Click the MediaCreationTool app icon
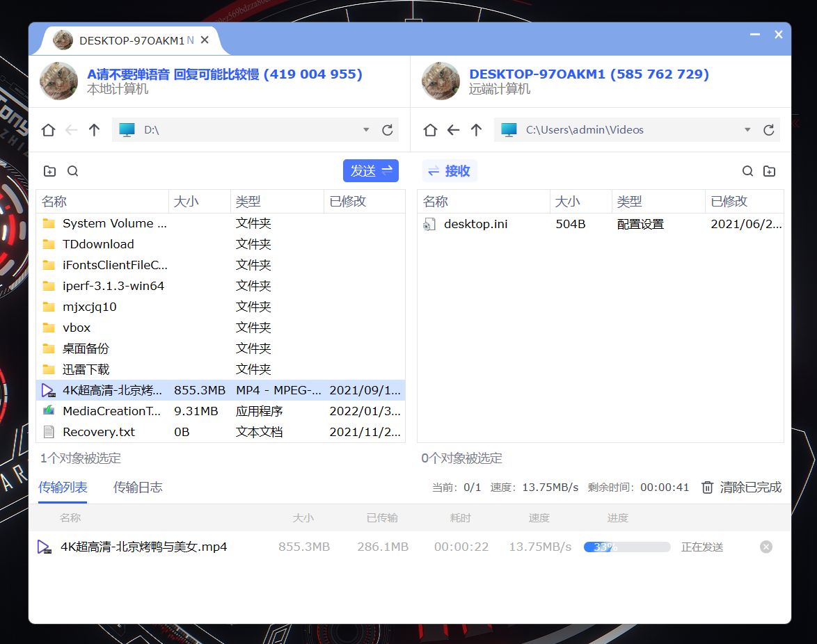This screenshot has height=644, width=817. coord(49,410)
